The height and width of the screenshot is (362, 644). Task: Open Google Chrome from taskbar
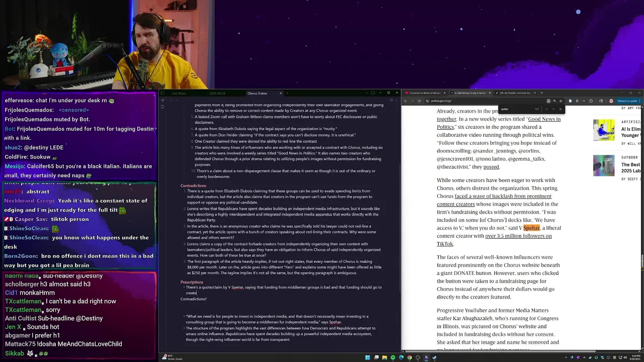pyautogui.click(x=410, y=357)
